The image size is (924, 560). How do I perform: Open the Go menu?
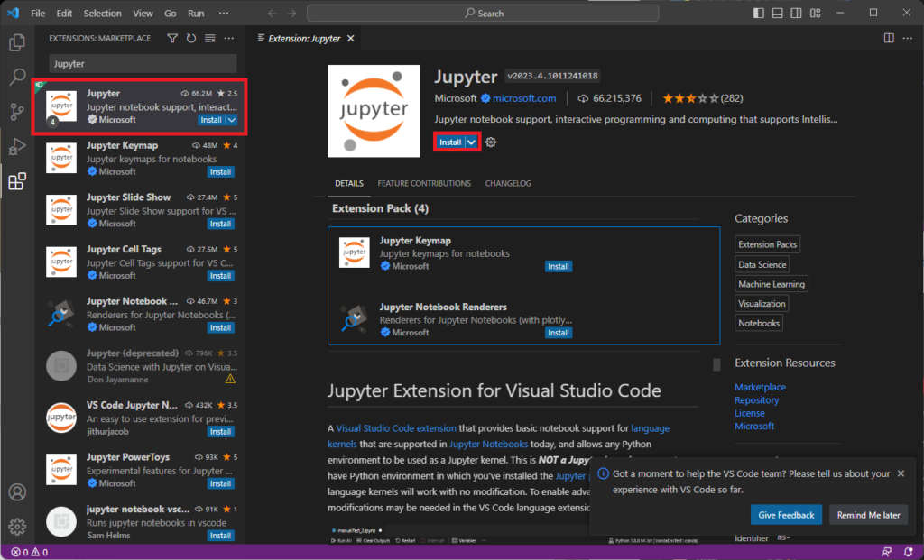point(171,13)
